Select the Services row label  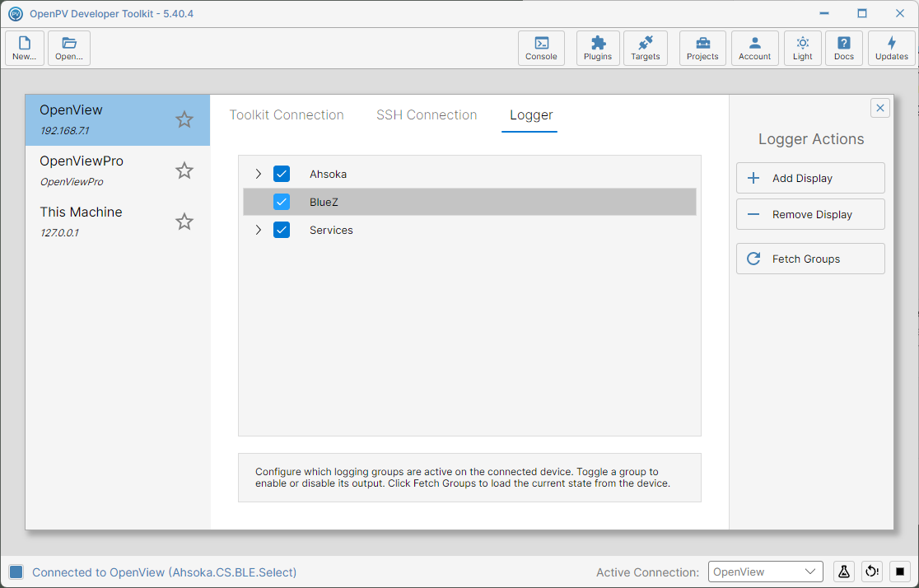[x=331, y=231]
